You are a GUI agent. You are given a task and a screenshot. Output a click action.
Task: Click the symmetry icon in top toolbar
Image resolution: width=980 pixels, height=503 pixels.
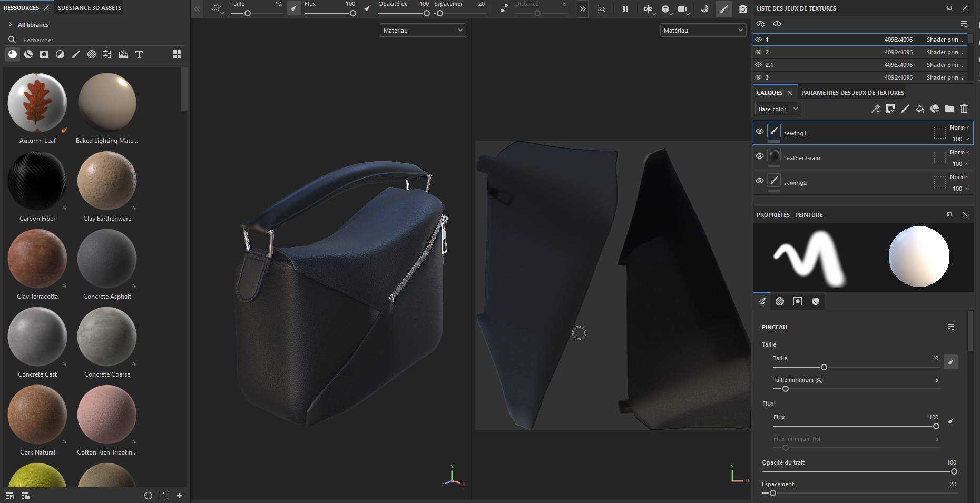tap(648, 9)
